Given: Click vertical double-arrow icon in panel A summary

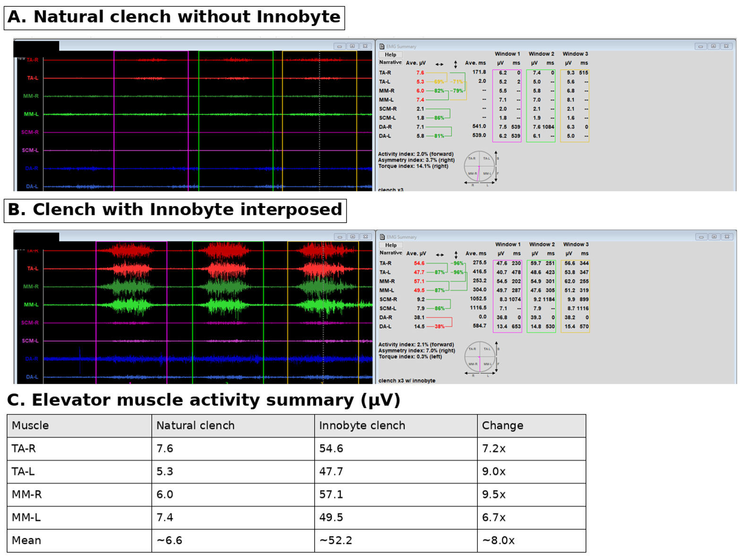Looking at the screenshot, I should point(456,64).
